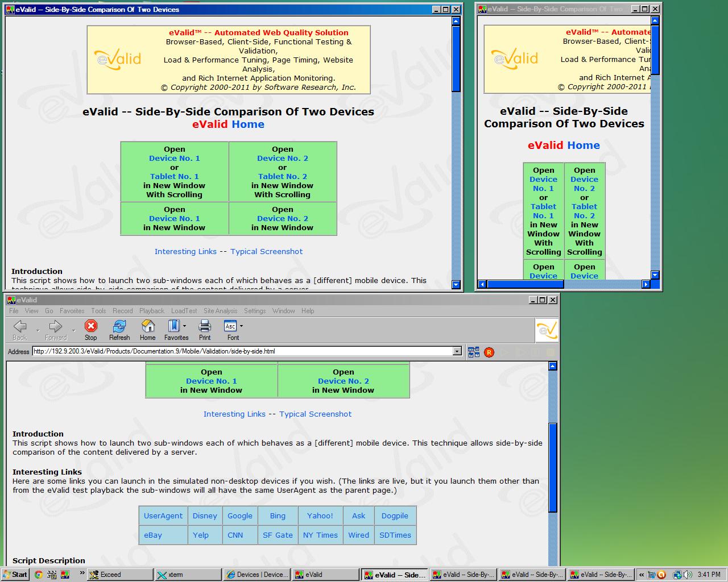Screen dimensions: 728x582
Task: Open the Font size dropdown arrow
Action: [x=241, y=326]
